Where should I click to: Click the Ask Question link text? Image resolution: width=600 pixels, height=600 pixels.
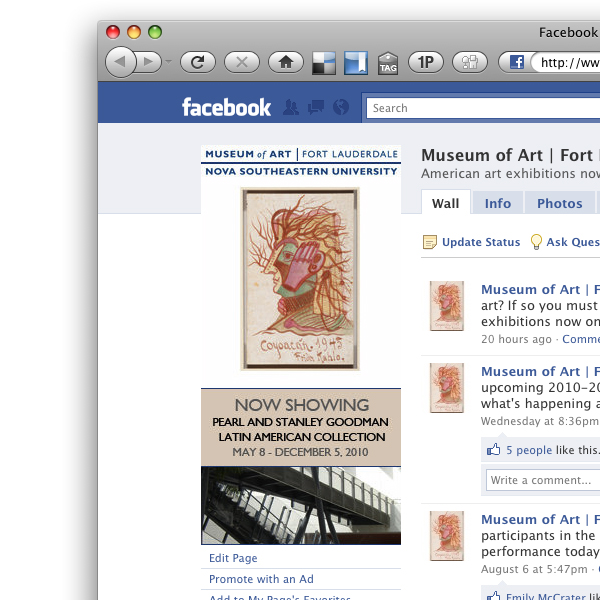coord(573,242)
